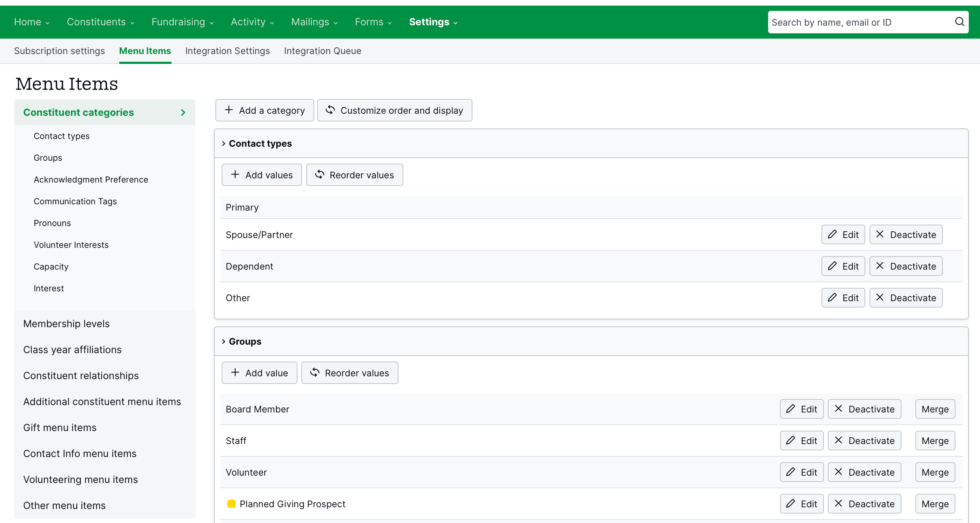This screenshot has height=523, width=980.
Task: Click pencil icon for Board Member Edit
Action: (x=791, y=409)
